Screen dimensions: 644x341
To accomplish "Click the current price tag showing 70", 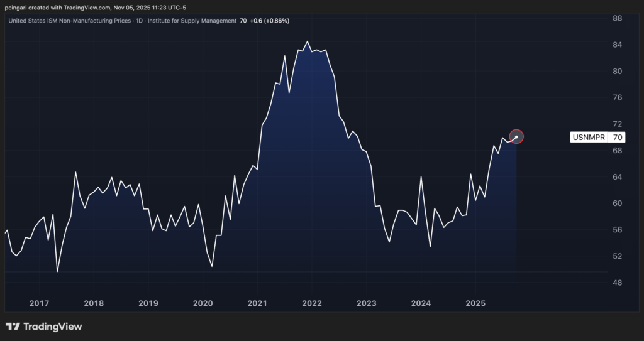I will 618,137.
